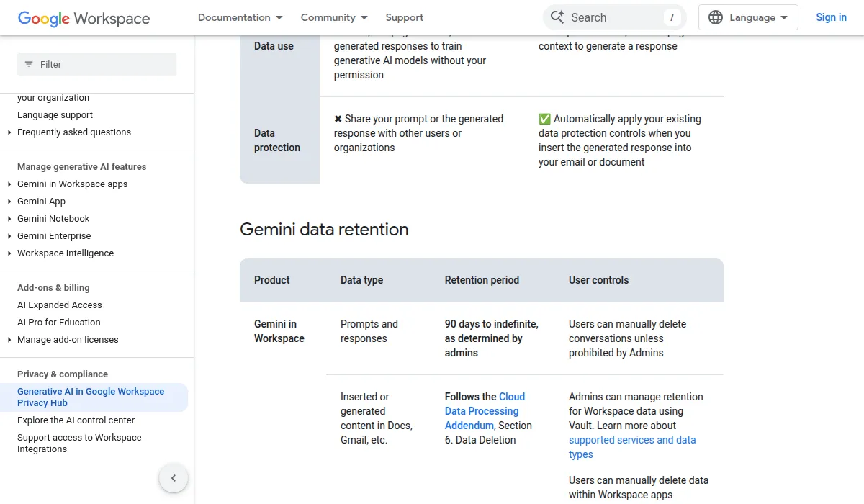The width and height of the screenshot is (864, 504).
Task: Expand the Workspace Intelligence tree arrow
Action: click(x=9, y=253)
